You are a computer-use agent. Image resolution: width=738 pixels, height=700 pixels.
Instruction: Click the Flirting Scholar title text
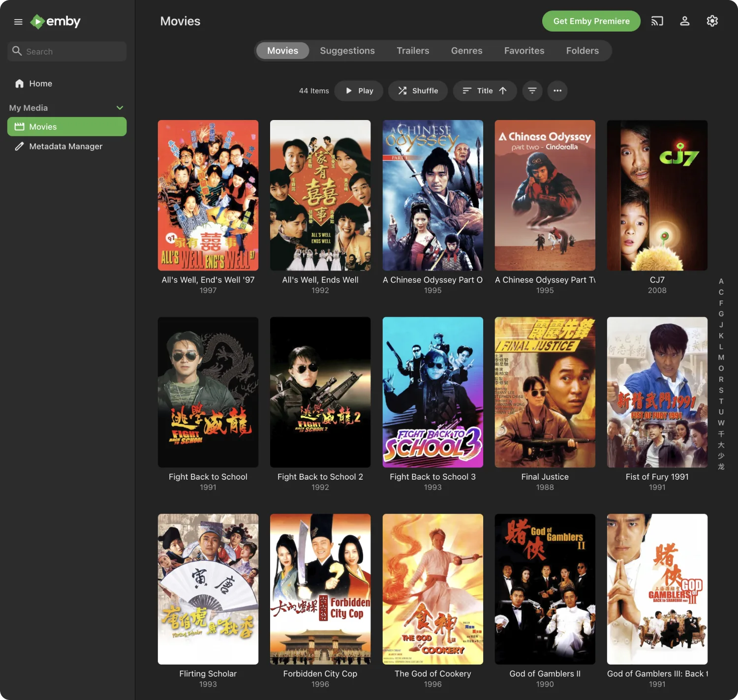[x=208, y=674]
